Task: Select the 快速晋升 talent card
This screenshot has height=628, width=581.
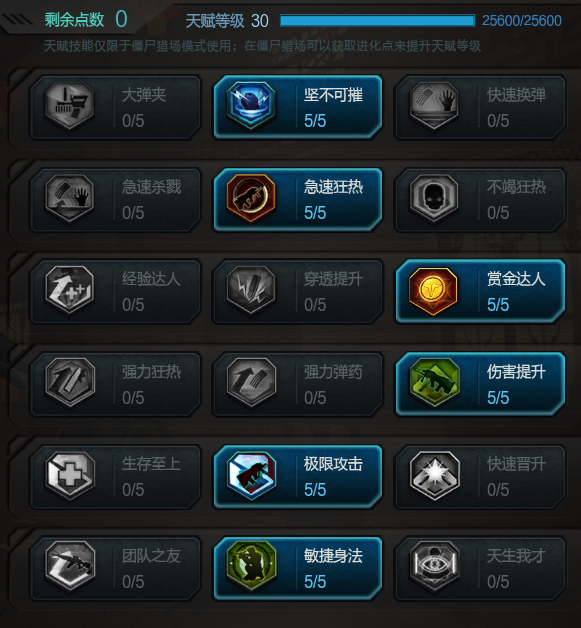Action: point(480,477)
